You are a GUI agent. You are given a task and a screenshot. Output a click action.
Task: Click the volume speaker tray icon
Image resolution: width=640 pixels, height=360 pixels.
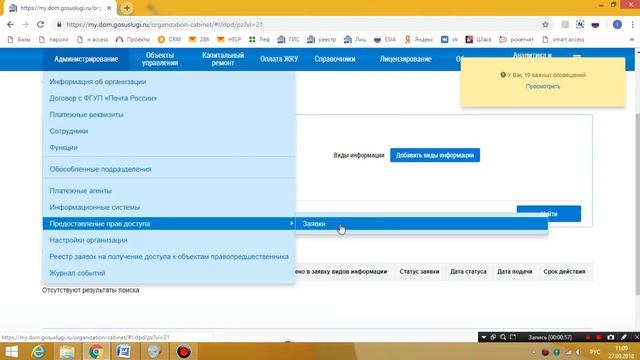tap(579, 352)
